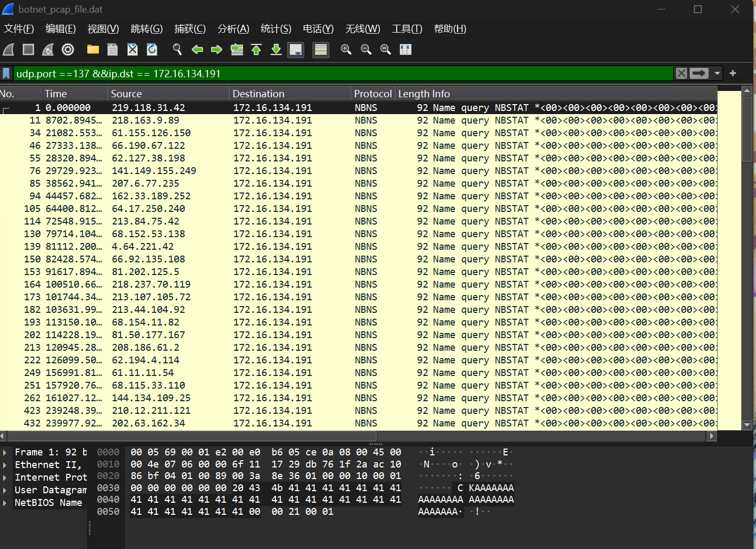This screenshot has height=549, width=756.
Task: Zoom out the main window text
Action: [x=366, y=49]
